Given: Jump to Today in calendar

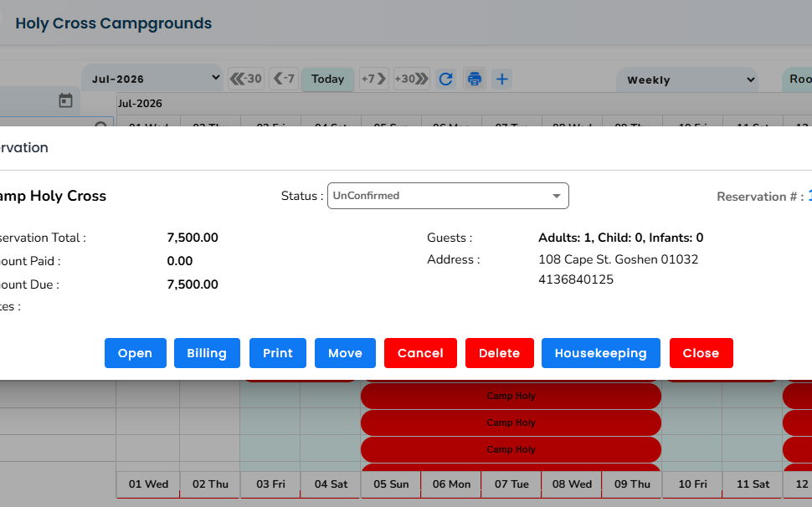Looking at the screenshot, I should 328,79.
